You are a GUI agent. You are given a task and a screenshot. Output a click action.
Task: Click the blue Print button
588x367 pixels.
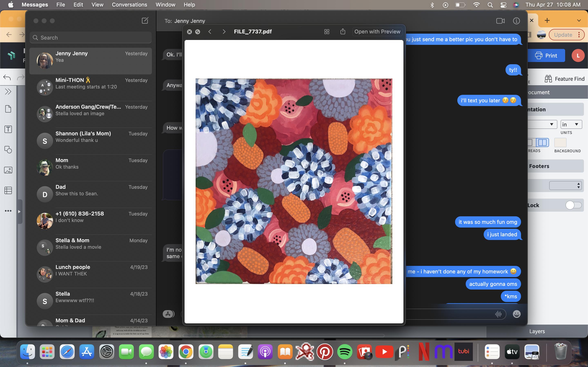point(546,56)
